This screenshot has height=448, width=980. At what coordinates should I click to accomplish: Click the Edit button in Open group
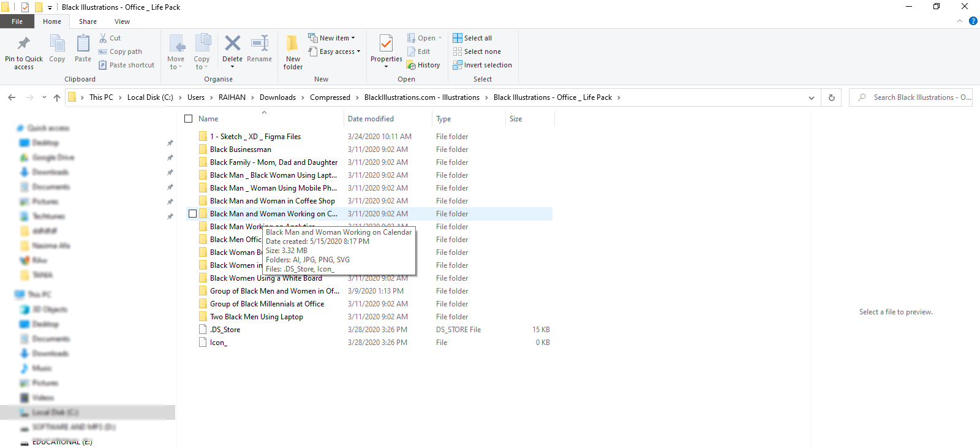(418, 51)
